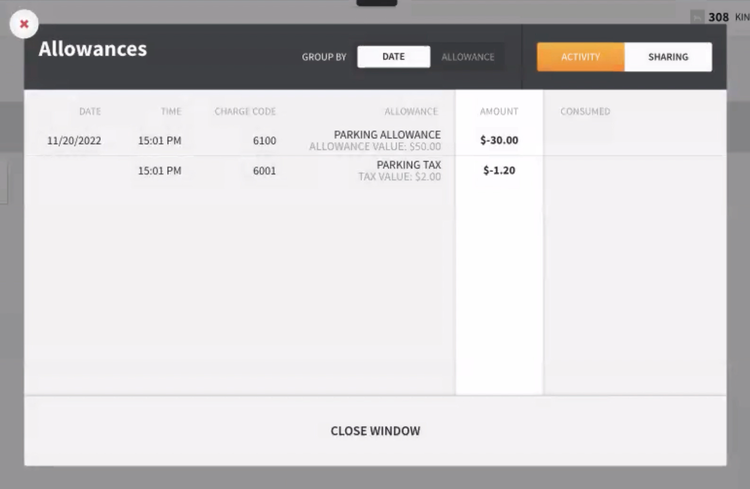Switch to the Sharing tab
Image resolution: width=750 pixels, height=489 pixels.
[668, 57]
